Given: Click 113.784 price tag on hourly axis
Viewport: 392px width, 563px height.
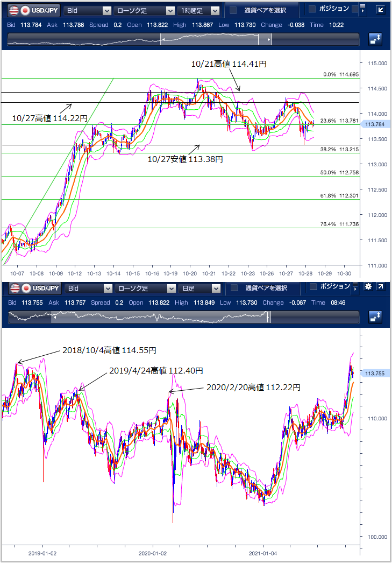Looking at the screenshot, I should click(x=374, y=124).
